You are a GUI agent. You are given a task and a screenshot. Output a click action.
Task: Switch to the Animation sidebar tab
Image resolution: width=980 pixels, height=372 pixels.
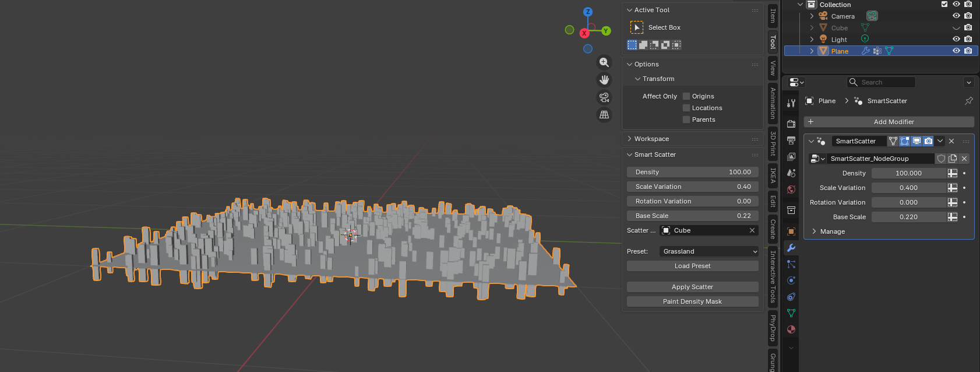click(x=773, y=103)
